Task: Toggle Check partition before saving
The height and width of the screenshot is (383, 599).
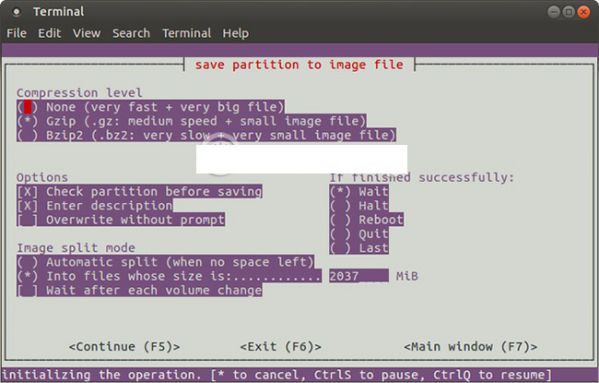Action: click(x=139, y=191)
